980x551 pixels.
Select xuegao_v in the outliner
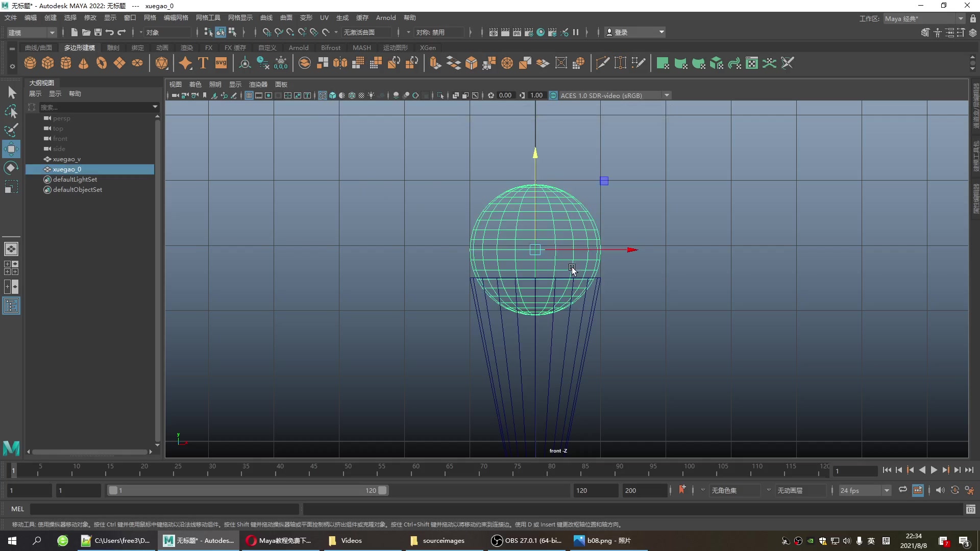click(66, 159)
